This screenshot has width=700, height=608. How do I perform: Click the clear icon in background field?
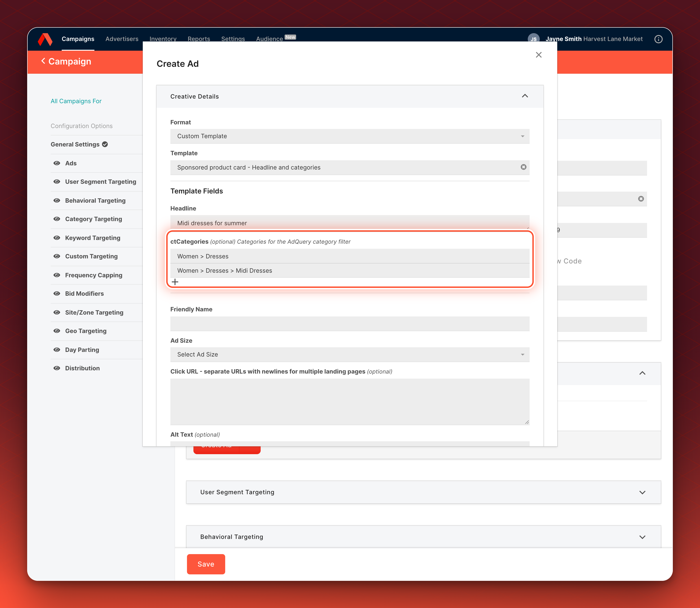point(641,199)
